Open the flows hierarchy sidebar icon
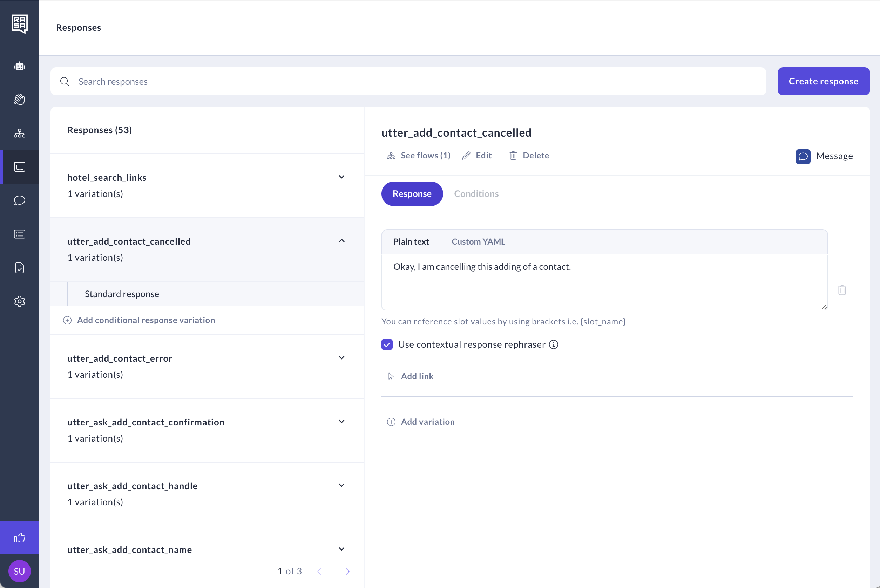 (x=20, y=133)
